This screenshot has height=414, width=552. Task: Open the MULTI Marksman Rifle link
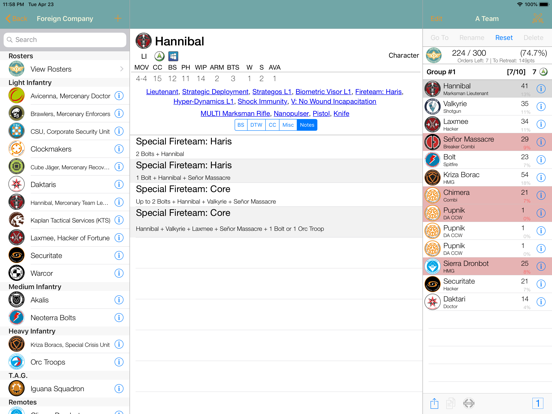(x=235, y=113)
